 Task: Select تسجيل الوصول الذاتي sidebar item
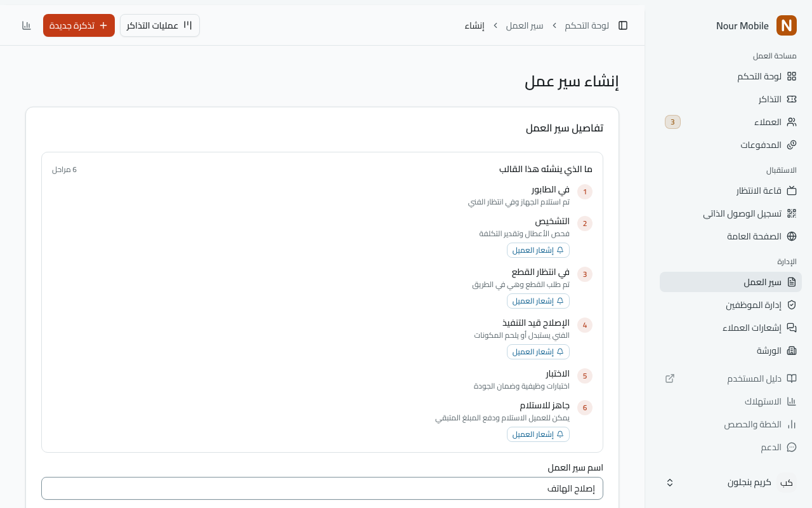[731, 213]
